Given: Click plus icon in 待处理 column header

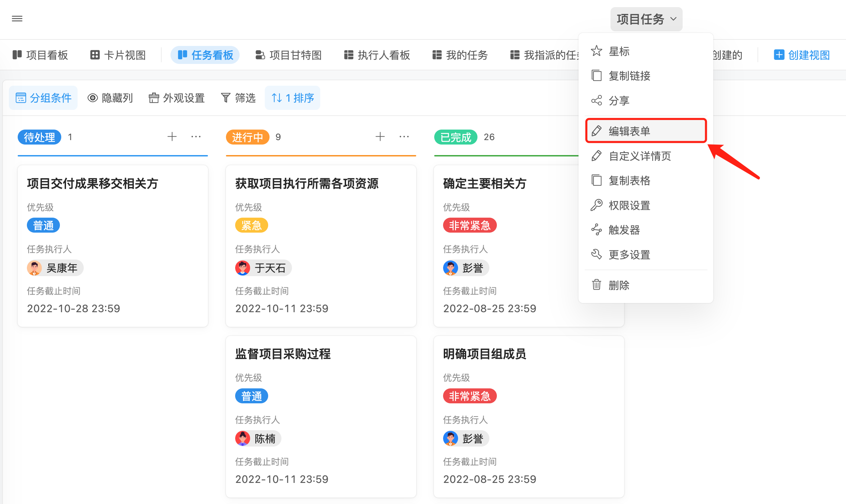Looking at the screenshot, I should point(172,137).
